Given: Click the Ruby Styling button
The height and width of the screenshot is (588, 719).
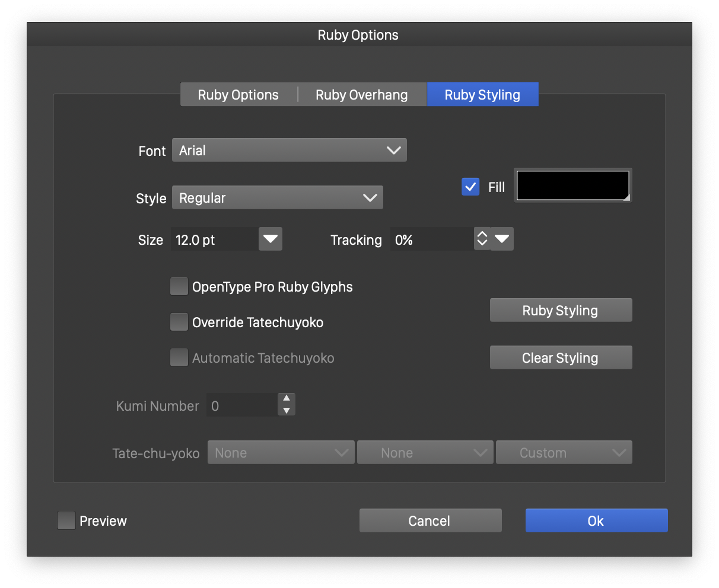Looking at the screenshot, I should pos(561,311).
